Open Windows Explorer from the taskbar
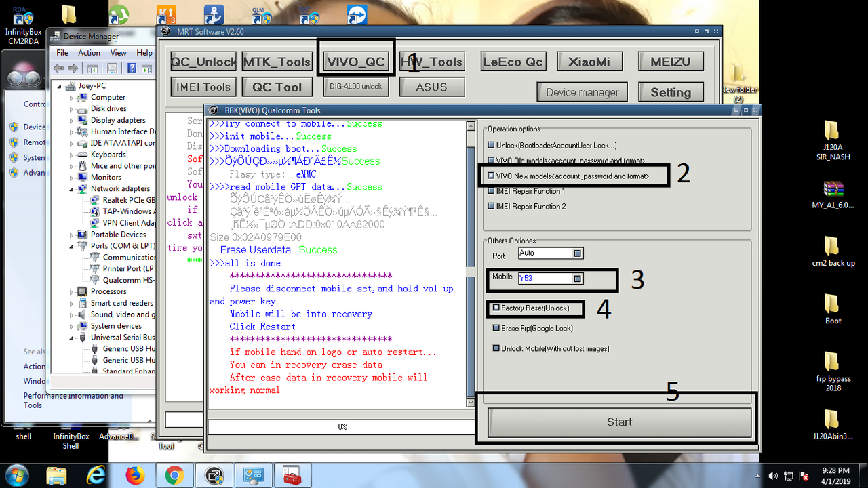 click(57, 474)
